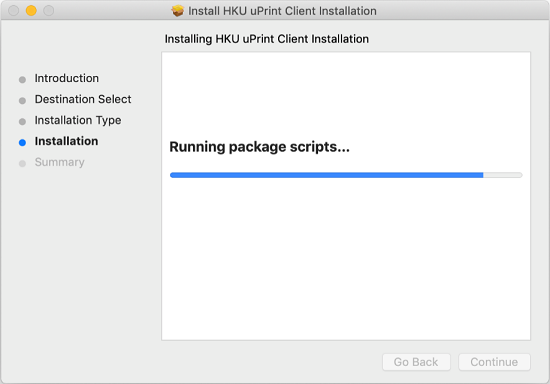Viewport: 550px width, 384px height.
Task: Click the Installing HKU uPrint Client Installation heading
Action: tap(267, 39)
